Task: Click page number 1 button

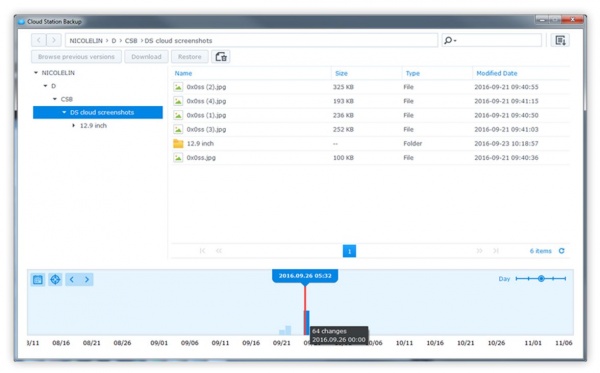Action: coord(349,251)
